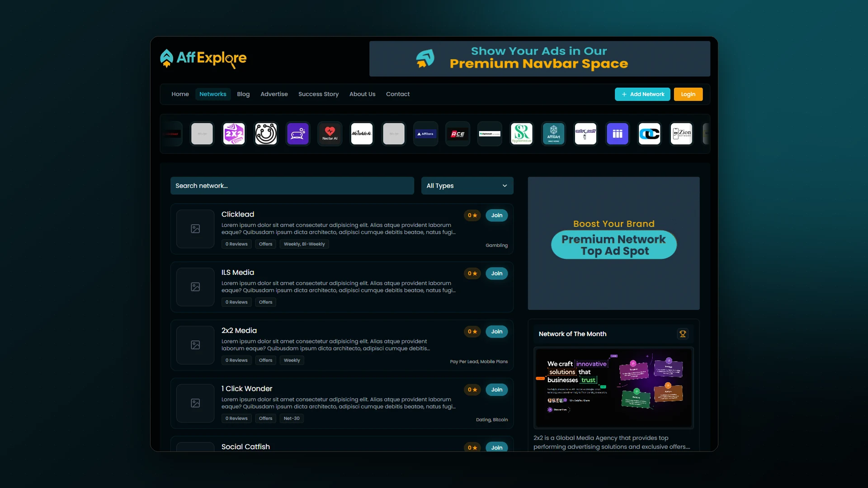
Task: Join the ILS Media network
Action: pyautogui.click(x=496, y=273)
